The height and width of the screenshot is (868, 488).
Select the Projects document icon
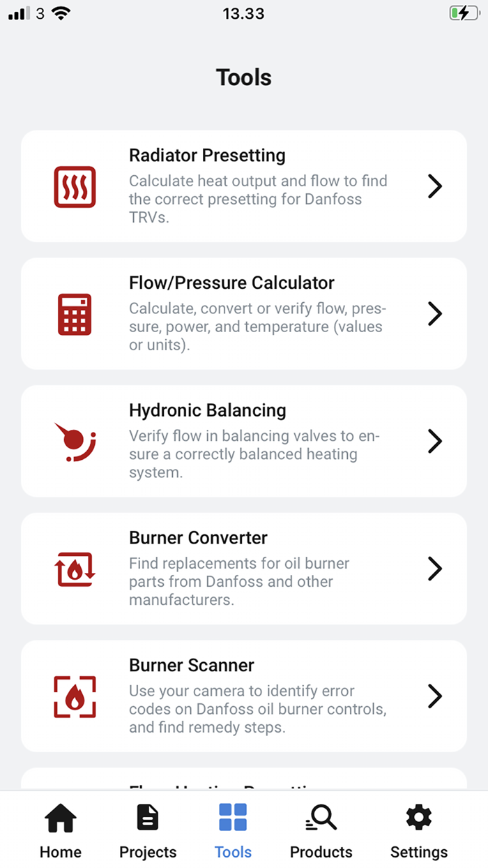tap(147, 816)
